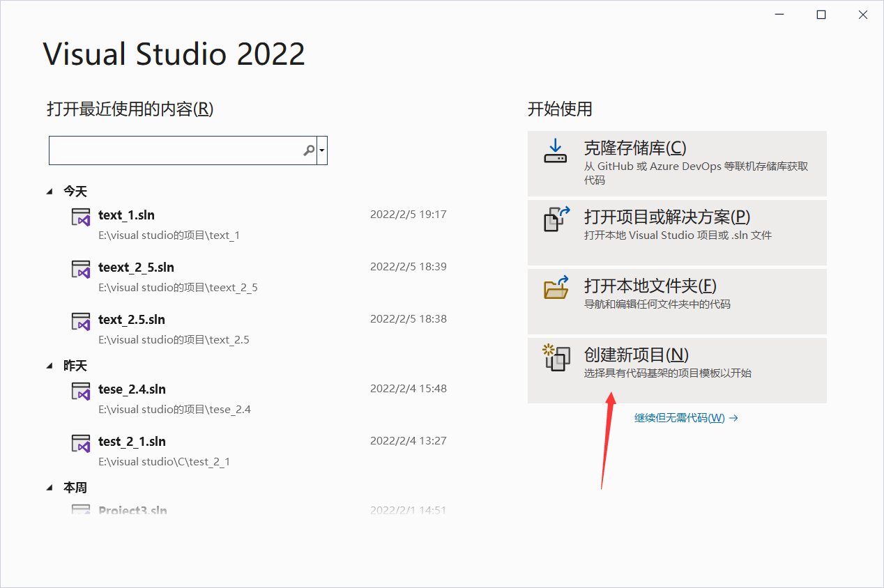Close the Visual Studio 2022 start window
Viewport: 884px width, 588px height.
click(863, 15)
